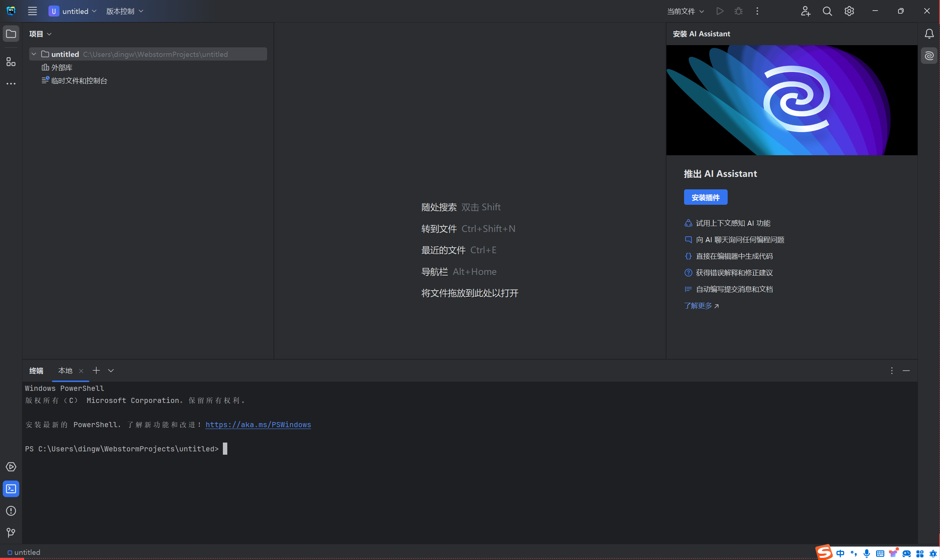The width and height of the screenshot is (940, 560).
Task: Open the 当前文件 run configuration dropdown
Action: click(x=685, y=11)
